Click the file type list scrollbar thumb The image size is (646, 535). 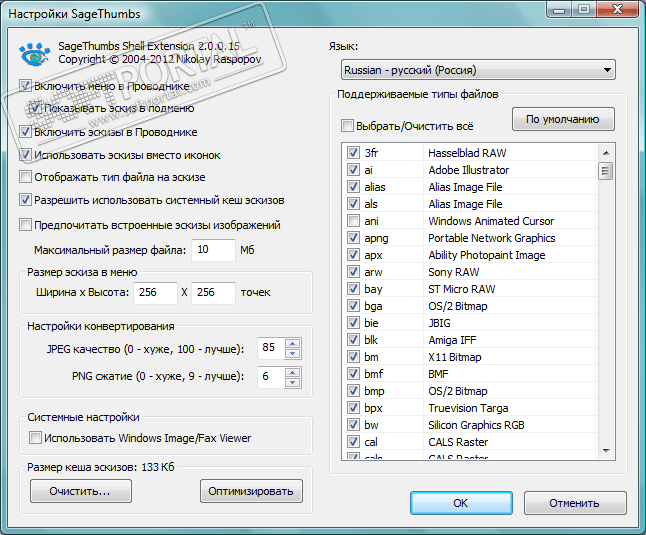point(606,171)
